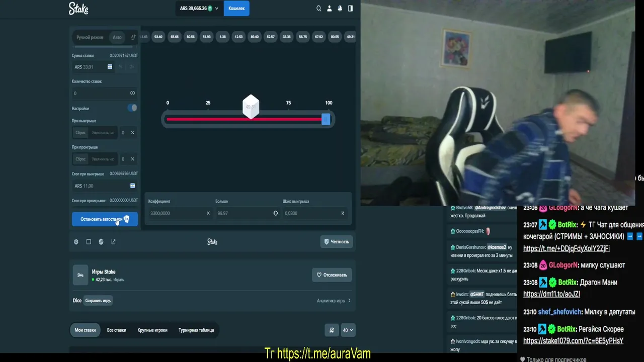
Task: Click the Сумма ставки amount input
Action: (x=93, y=67)
